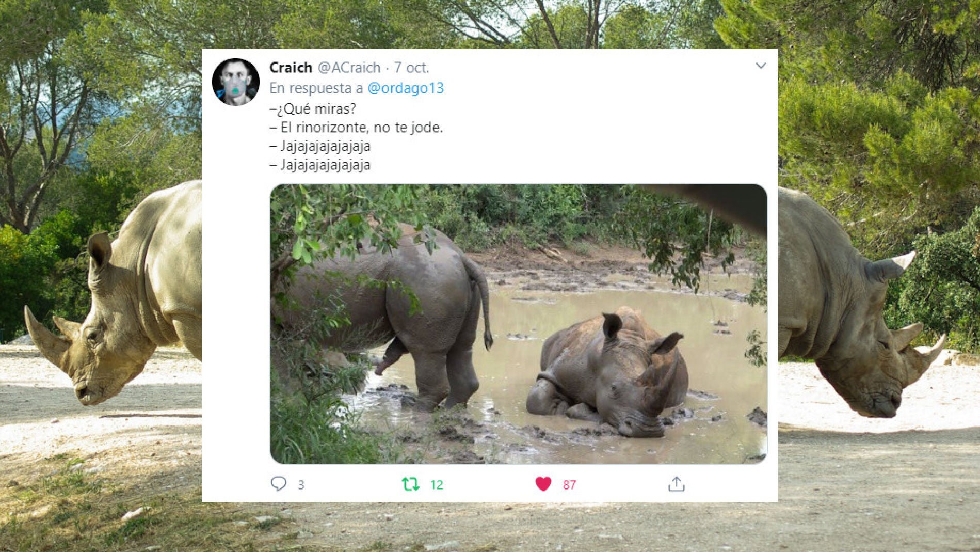Click the last 'Jajajajajajajaja' line
The width and height of the screenshot is (980, 552).
(x=320, y=165)
